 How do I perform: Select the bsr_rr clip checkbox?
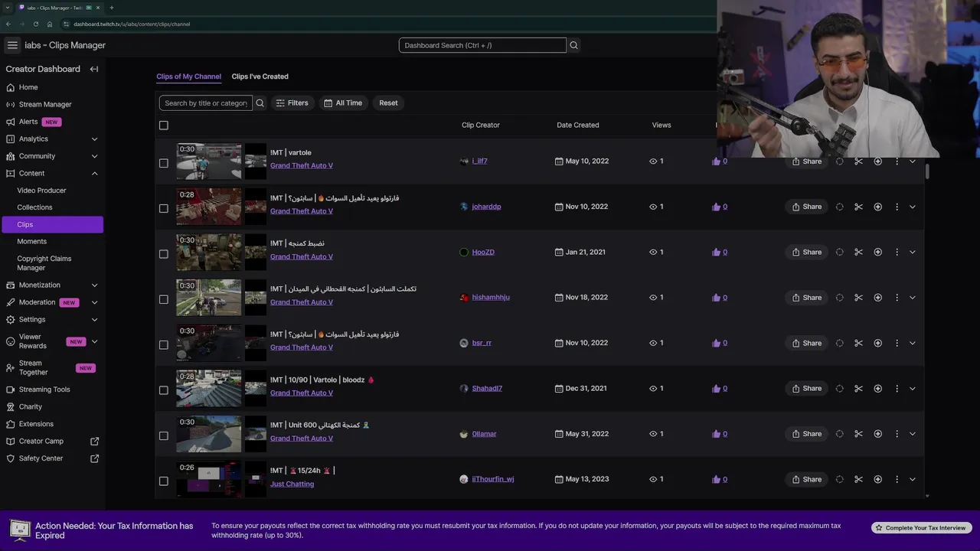[x=163, y=344]
